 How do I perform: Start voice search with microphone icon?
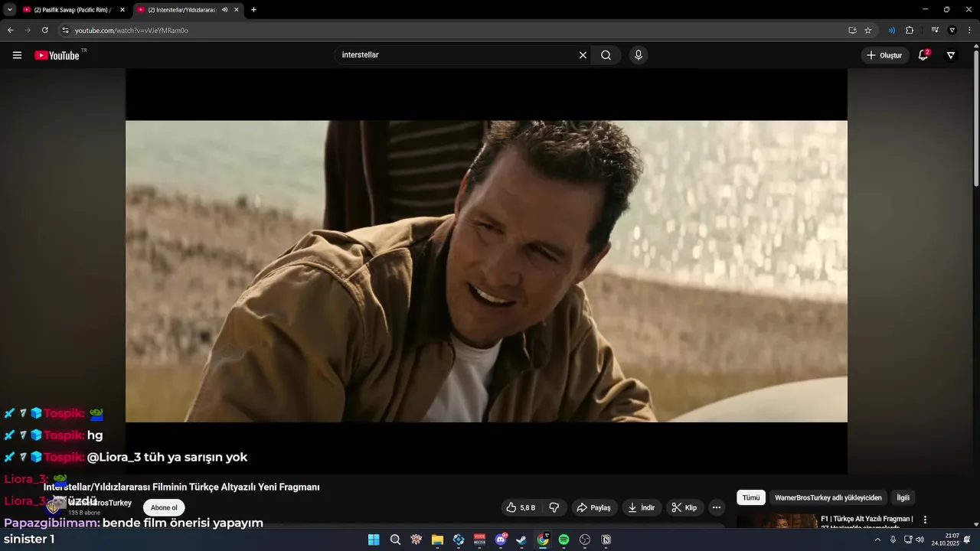point(638,55)
